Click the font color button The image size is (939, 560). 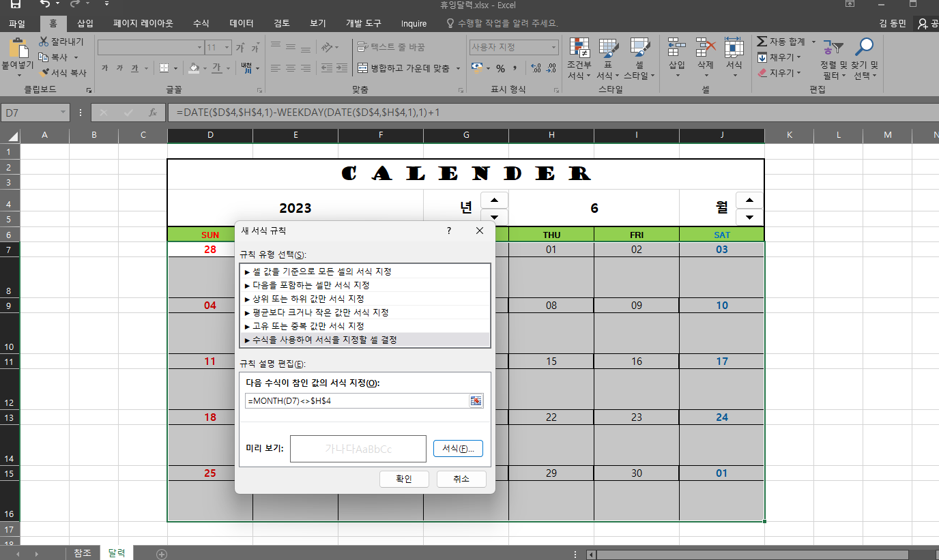(216, 68)
